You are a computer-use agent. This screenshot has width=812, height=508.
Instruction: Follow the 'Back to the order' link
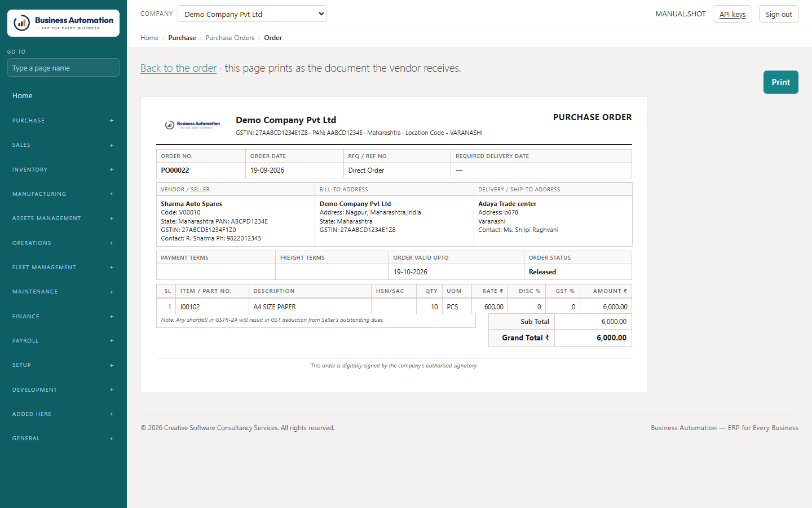[x=178, y=68]
